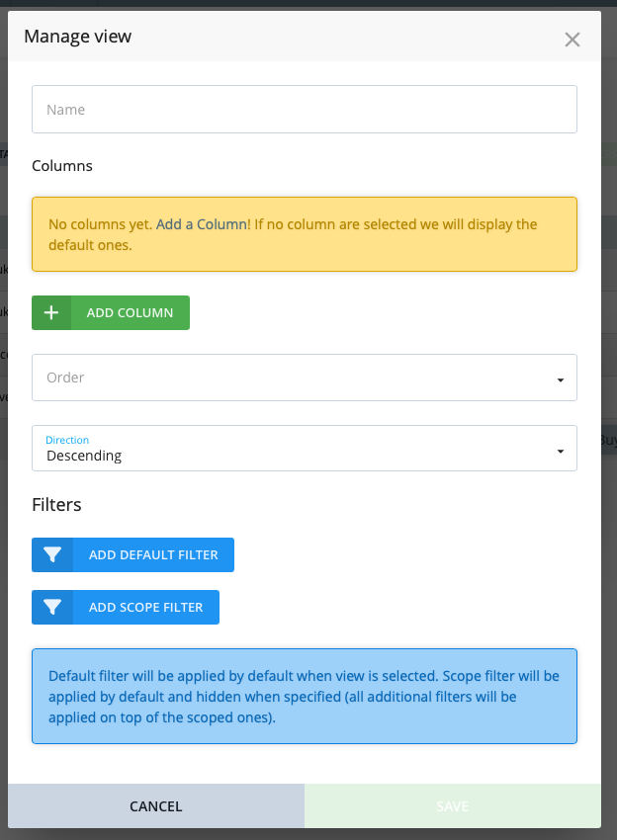Click the plus icon on Add Column
Screen dimensions: 617x840
(x=51, y=312)
